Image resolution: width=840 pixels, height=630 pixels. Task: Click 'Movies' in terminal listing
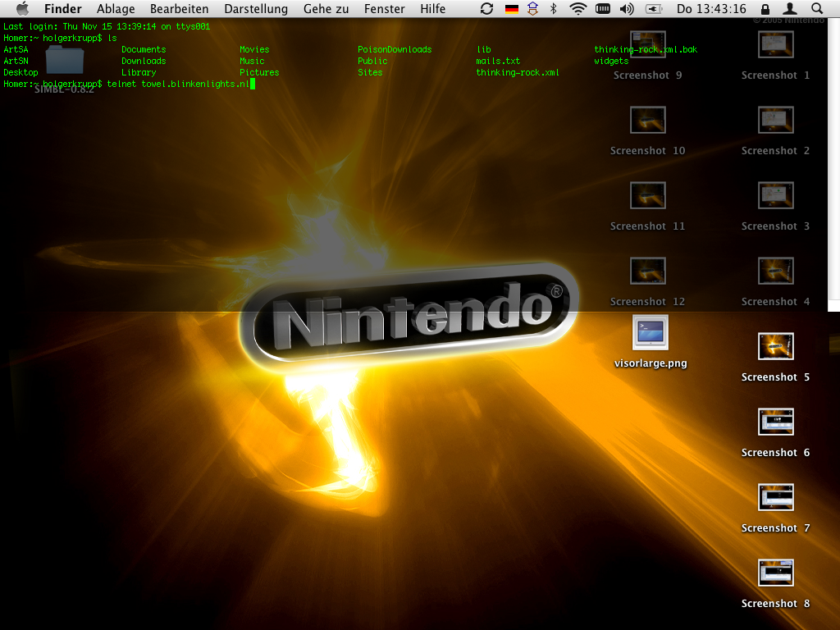pyautogui.click(x=254, y=49)
